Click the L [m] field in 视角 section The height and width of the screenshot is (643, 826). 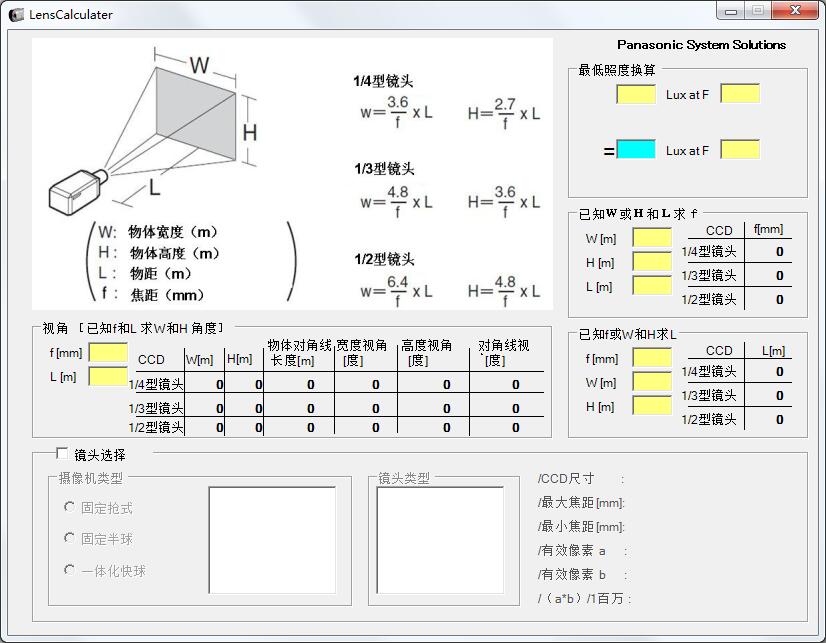(108, 377)
